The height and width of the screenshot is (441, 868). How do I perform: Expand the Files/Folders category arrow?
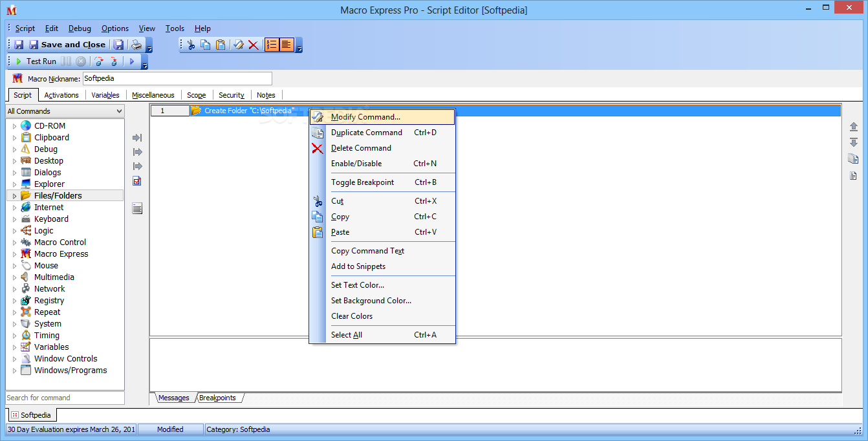(15, 196)
